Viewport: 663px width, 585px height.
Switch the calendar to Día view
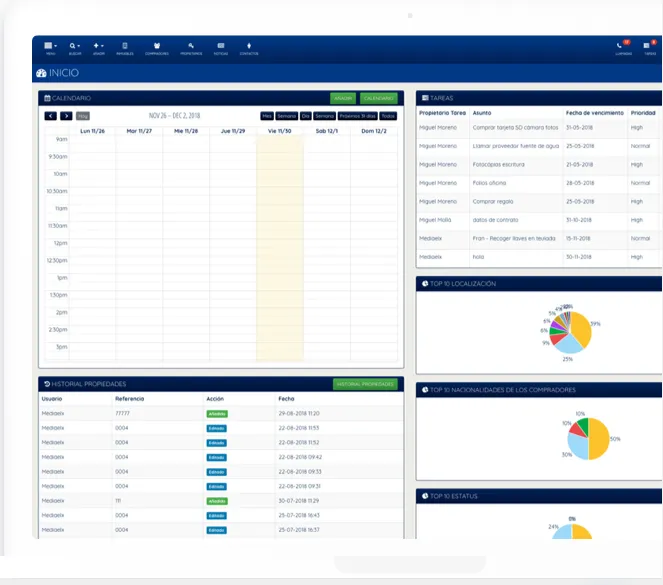[x=305, y=116]
